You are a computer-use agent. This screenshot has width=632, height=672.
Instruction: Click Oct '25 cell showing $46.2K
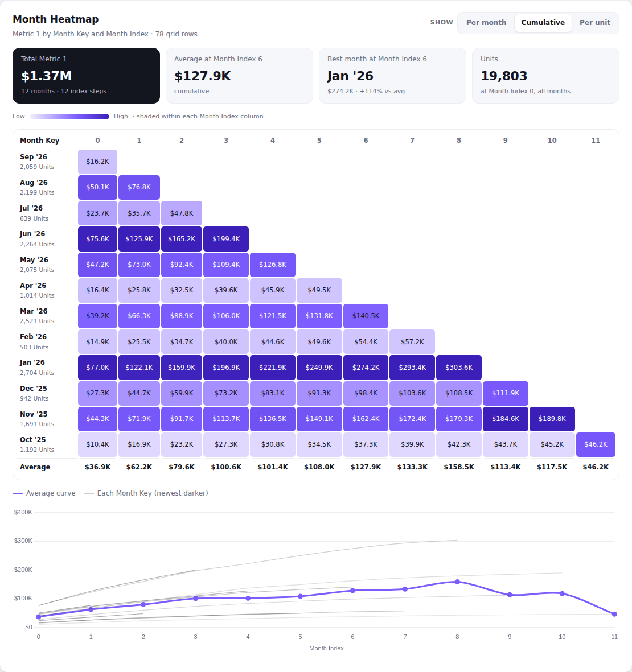point(596,444)
